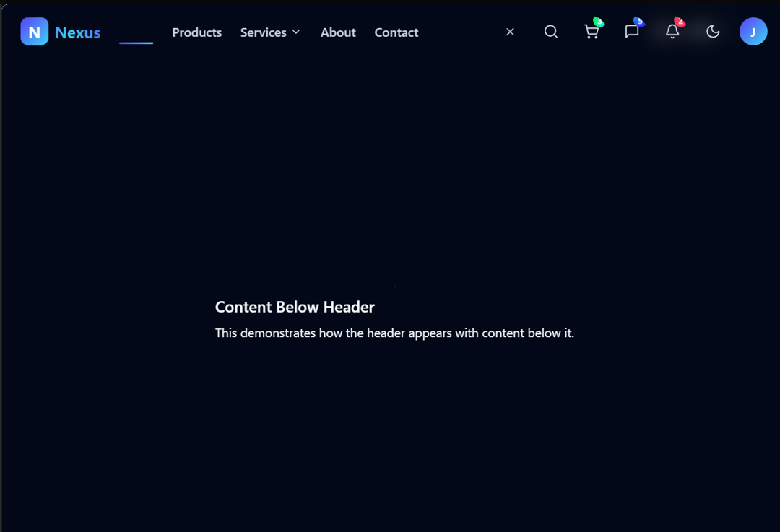Open the Contact menu item

[396, 32]
